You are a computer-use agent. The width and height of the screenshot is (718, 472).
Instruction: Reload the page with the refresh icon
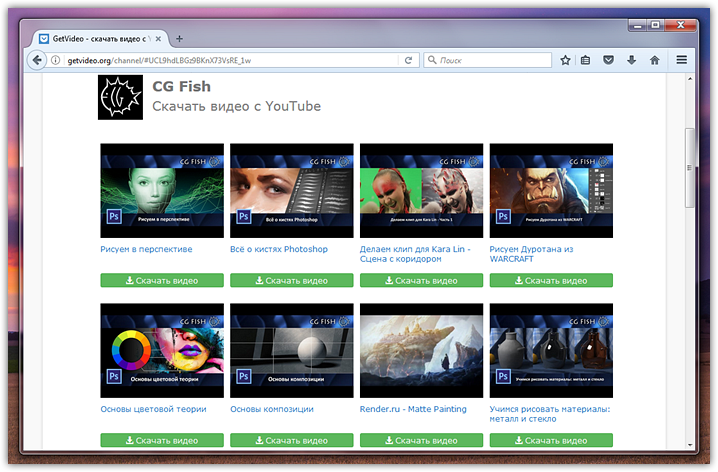click(x=408, y=60)
